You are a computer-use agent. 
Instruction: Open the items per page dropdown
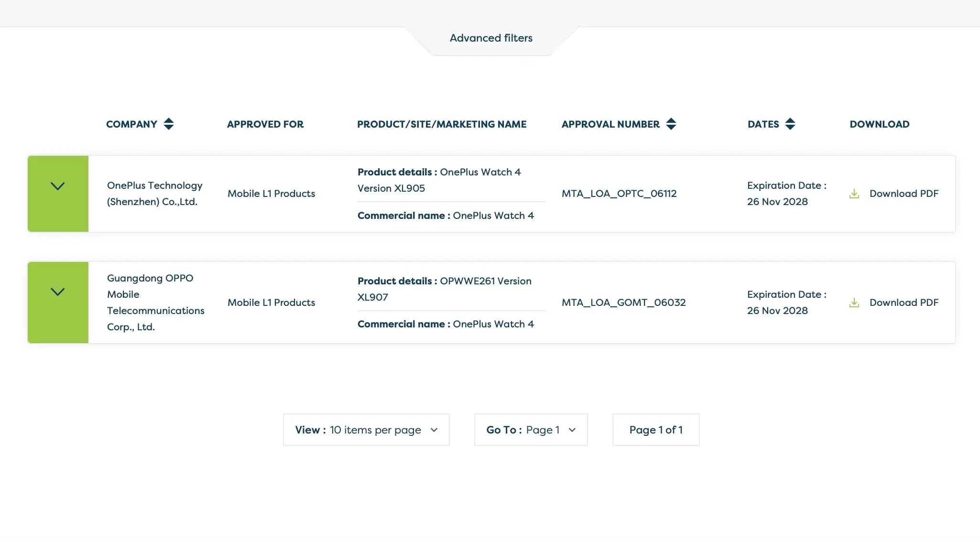[x=366, y=430]
